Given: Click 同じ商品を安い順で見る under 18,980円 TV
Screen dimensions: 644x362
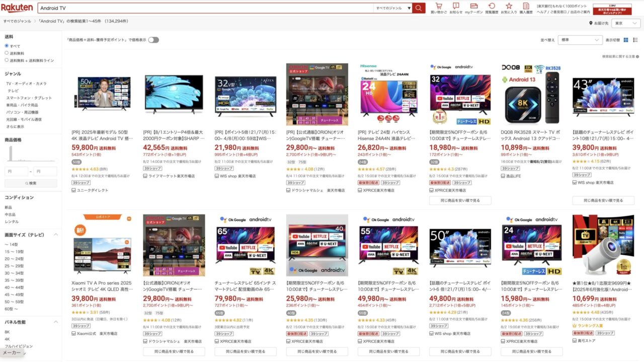Looking at the screenshot, I should 460,200.
